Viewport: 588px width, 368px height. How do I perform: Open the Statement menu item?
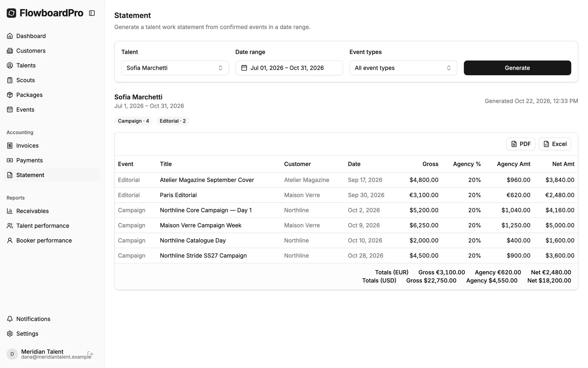(52, 175)
